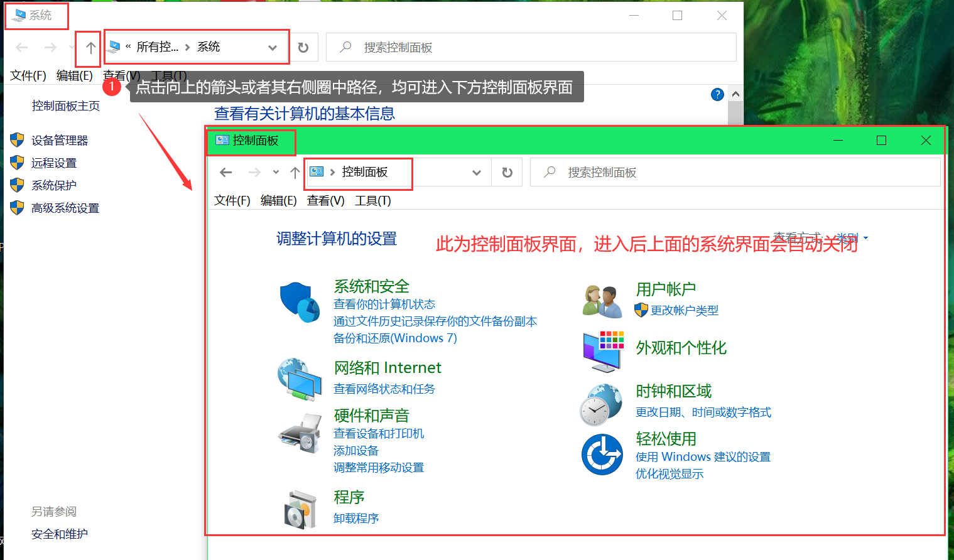This screenshot has height=560, width=954.
Task: Click the Appearance and Personalization monitor icon
Action: click(604, 352)
